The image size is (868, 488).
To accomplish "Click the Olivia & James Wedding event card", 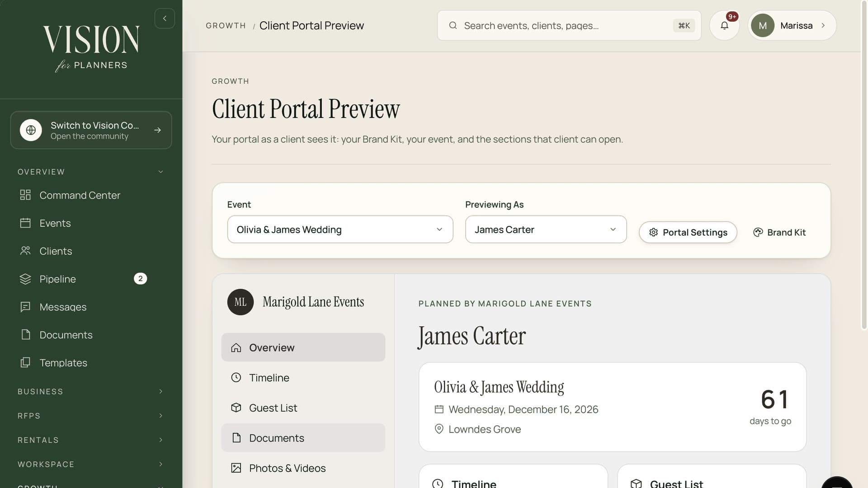I will 613,407.
